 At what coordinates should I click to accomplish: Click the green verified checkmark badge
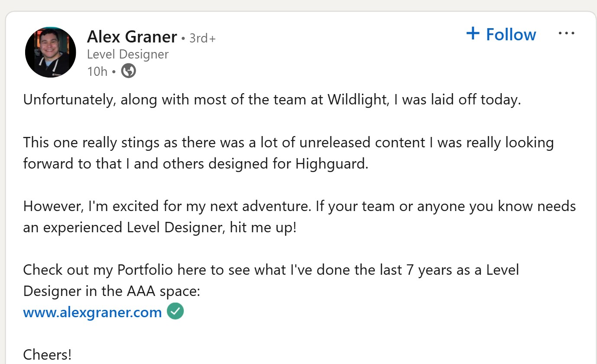pos(175,311)
